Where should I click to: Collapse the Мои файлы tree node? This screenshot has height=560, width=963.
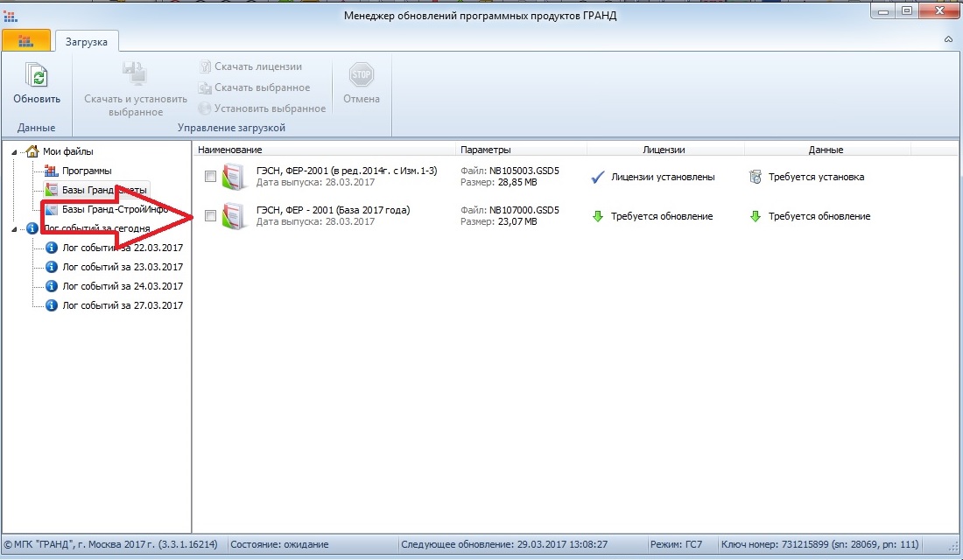pyautogui.click(x=14, y=152)
